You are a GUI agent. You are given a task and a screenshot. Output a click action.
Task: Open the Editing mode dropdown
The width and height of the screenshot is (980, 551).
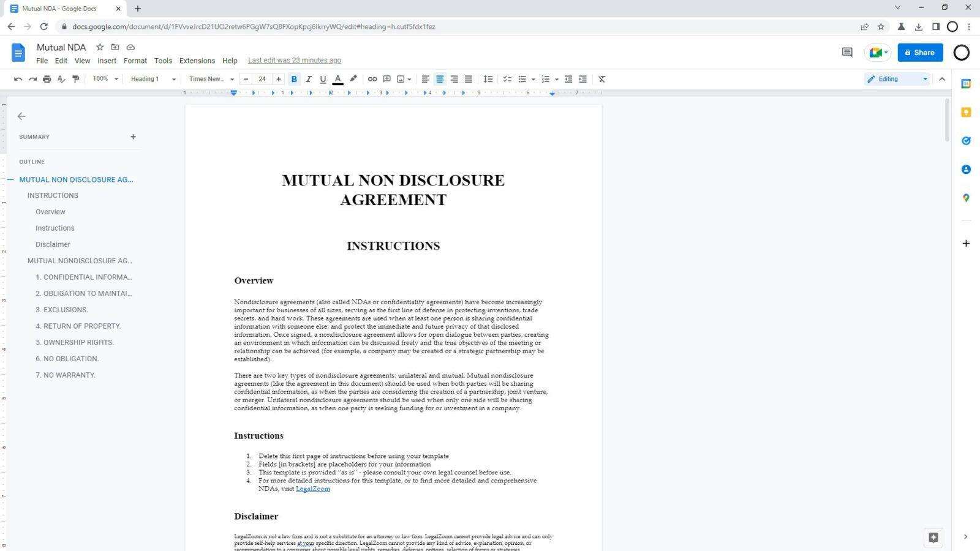coord(897,78)
